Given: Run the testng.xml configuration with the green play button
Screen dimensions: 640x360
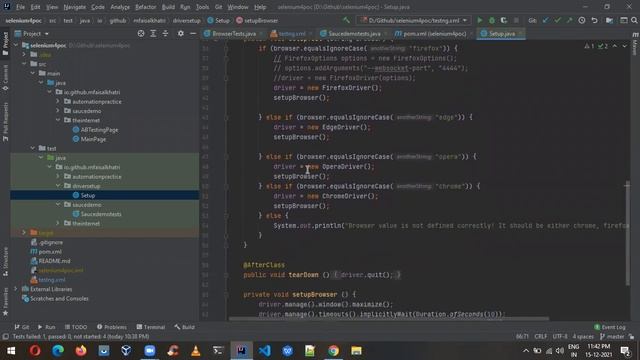Looking at the screenshot, I should coord(480,20).
